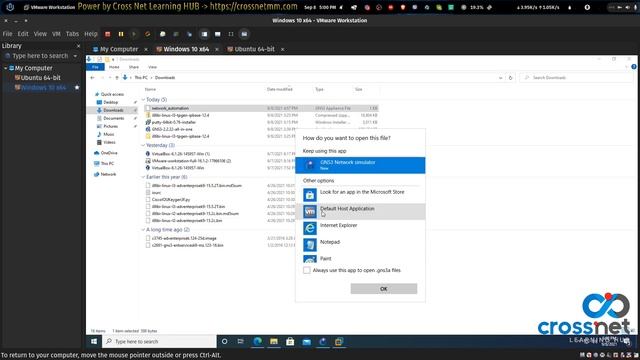Click the green power on VM toolbar icon
The height and width of the screenshot is (360, 640).
[134, 34]
